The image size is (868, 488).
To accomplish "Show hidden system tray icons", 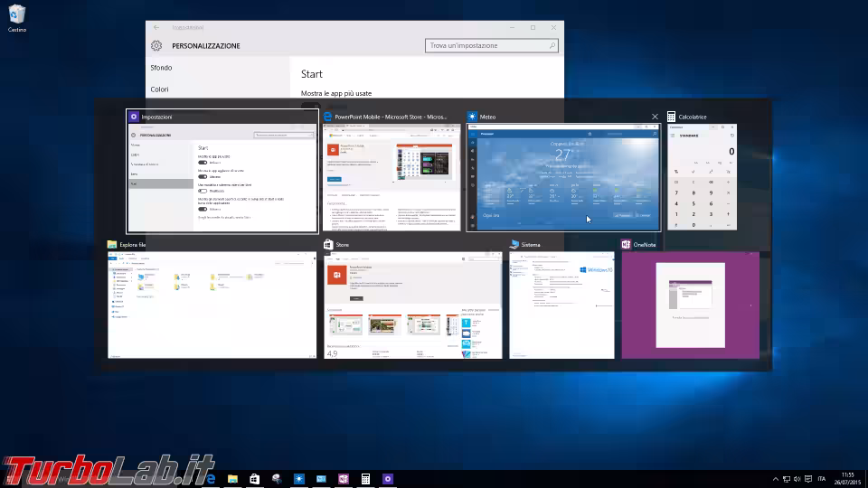I will pyautogui.click(x=776, y=479).
